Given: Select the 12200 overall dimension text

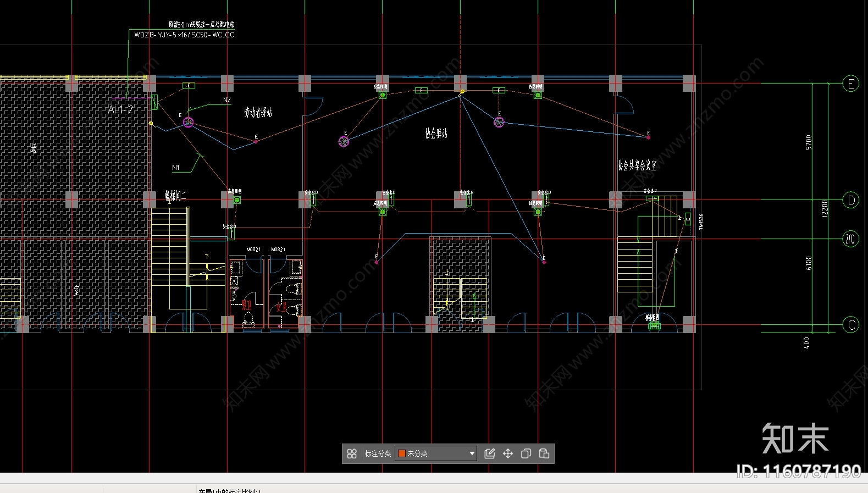Looking at the screenshot, I should click(x=825, y=208).
